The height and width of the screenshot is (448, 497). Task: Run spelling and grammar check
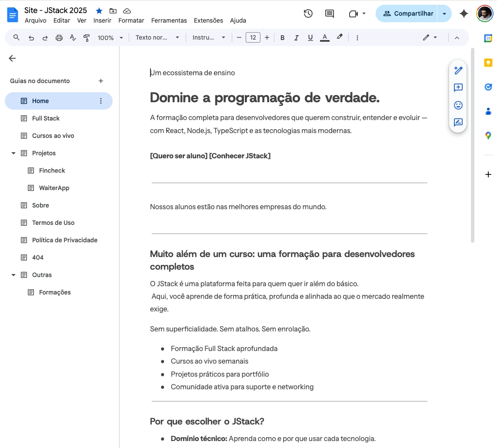[x=73, y=38]
